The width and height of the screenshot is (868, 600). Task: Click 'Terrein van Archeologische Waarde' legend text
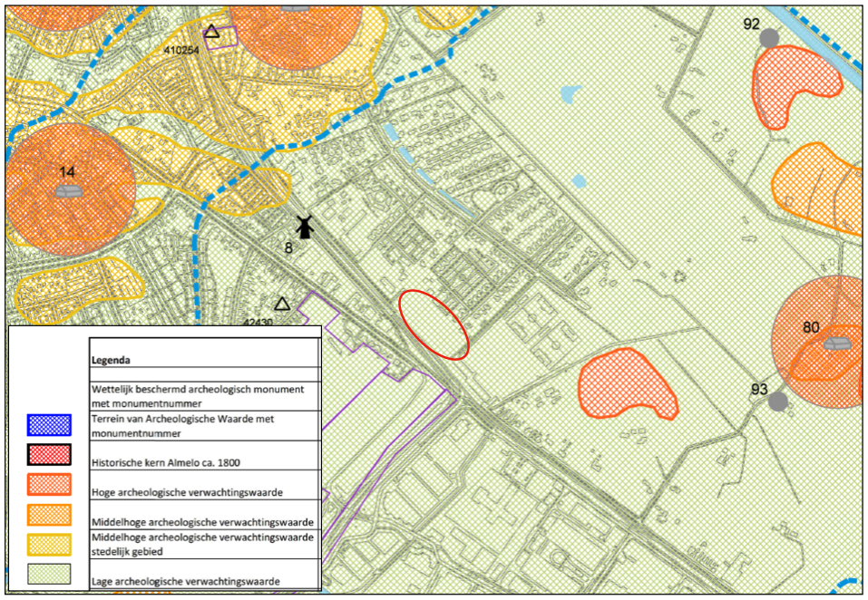click(182, 426)
